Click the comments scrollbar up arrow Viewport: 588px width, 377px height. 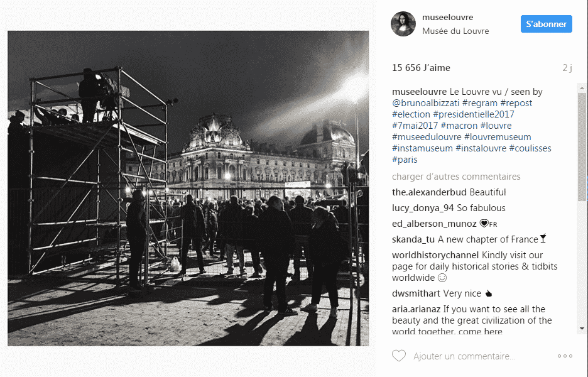[x=582, y=88]
